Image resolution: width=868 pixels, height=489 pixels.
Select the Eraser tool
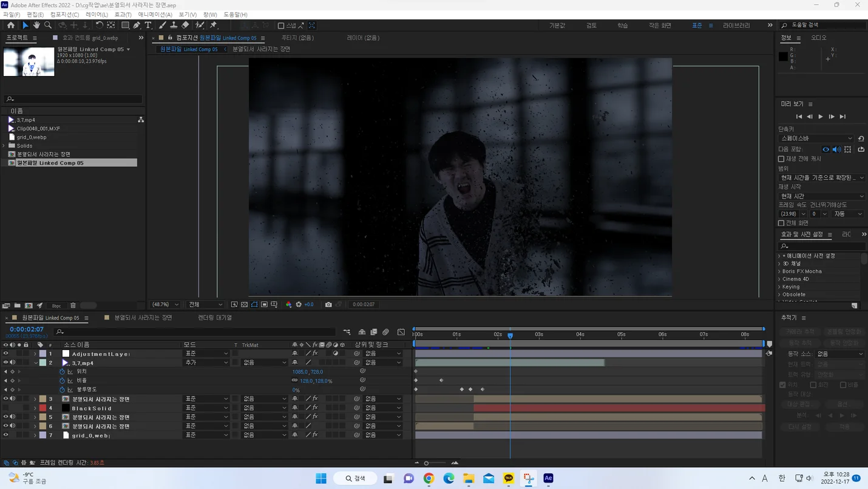pyautogui.click(x=185, y=26)
